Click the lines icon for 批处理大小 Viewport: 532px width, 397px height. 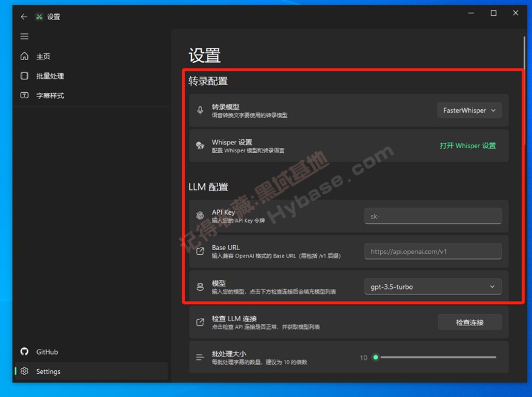click(x=200, y=357)
